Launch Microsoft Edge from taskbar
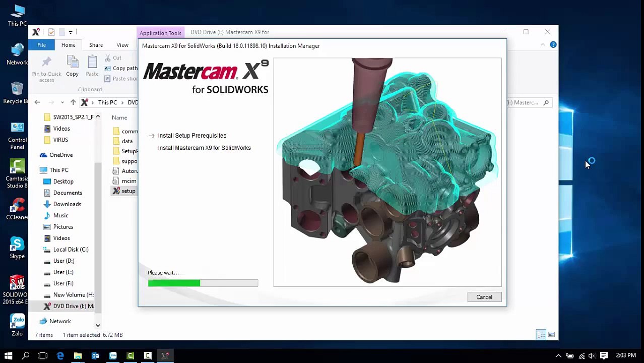Image resolution: width=644 pixels, height=363 pixels. 60,355
